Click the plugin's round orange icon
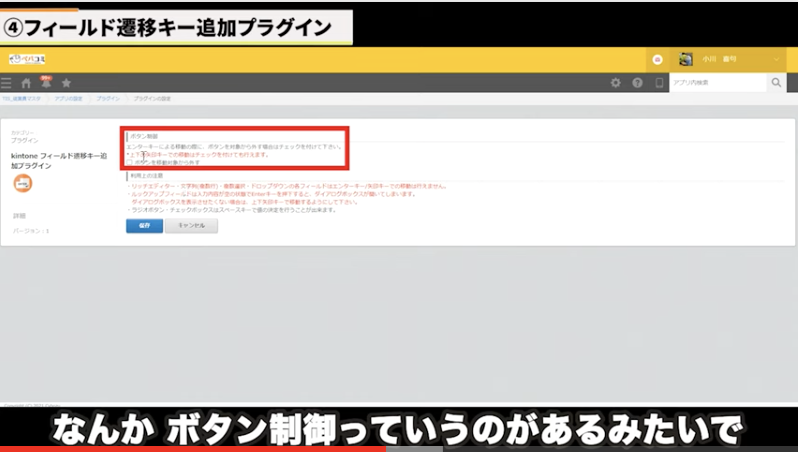The height and width of the screenshot is (454, 798). click(22, 183)
